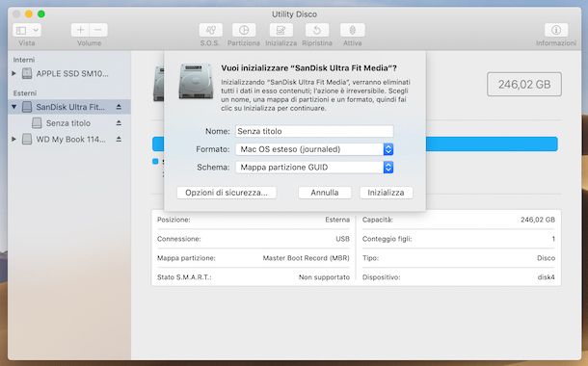Eject the WD My Book drive
The height and width of the screenshot is (366, 588).
pos(119,139)
